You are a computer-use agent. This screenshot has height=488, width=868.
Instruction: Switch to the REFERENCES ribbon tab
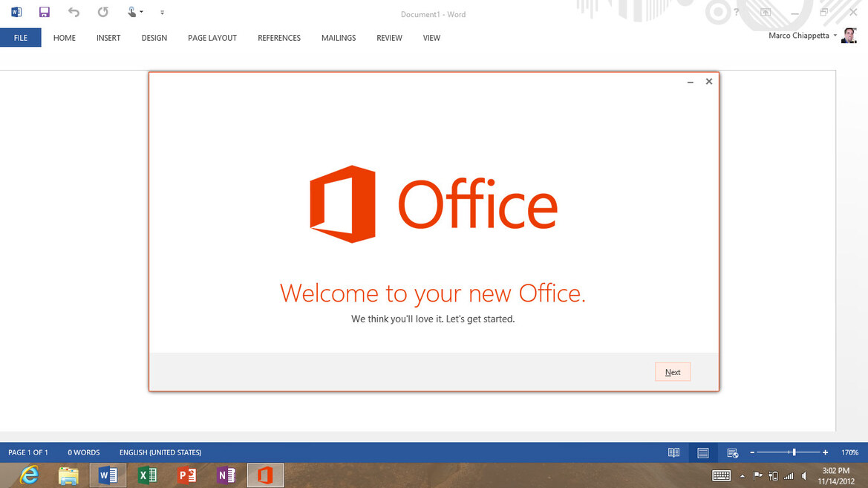[x=279, y=38]
